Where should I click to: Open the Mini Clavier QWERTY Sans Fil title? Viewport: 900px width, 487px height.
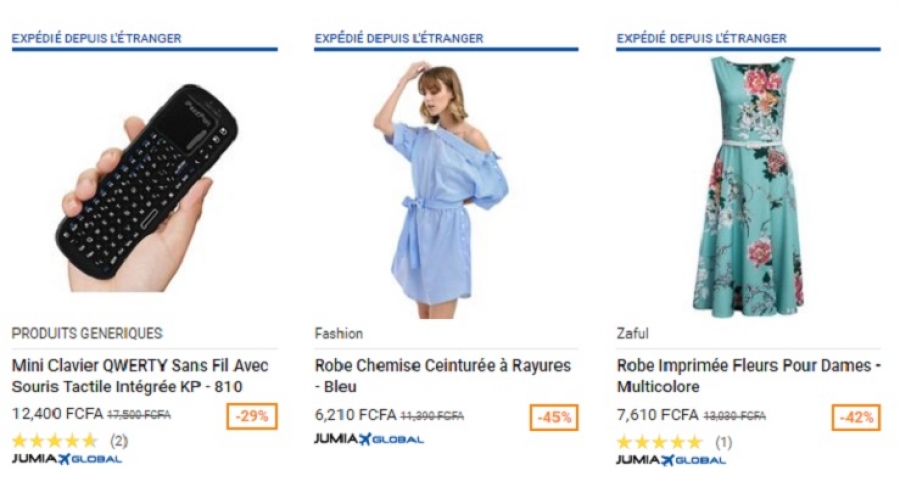click(x=140, y=376)
